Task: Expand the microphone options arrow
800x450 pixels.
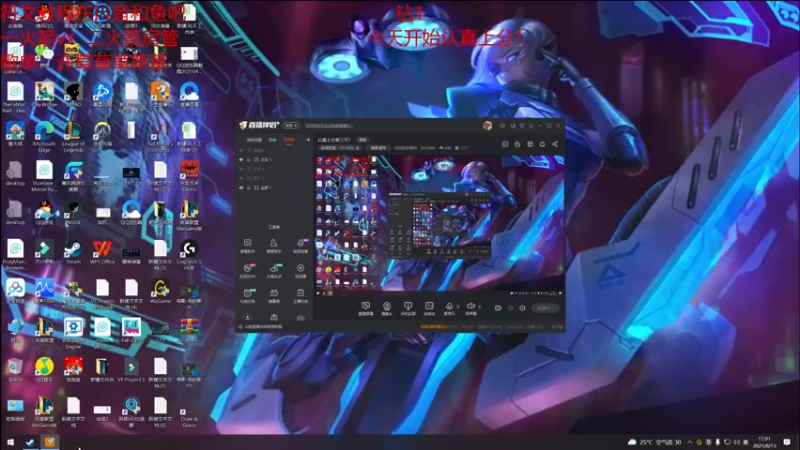Action: 458,307
